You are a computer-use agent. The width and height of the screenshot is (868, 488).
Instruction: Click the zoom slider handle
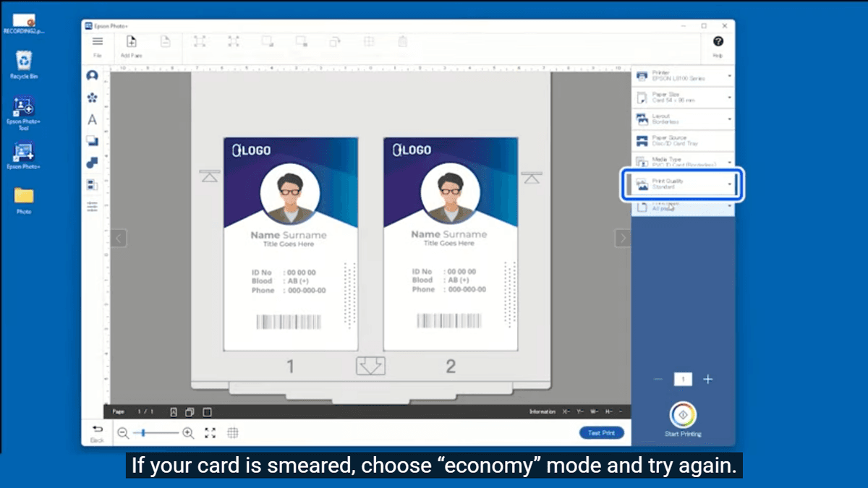point(144,433)
